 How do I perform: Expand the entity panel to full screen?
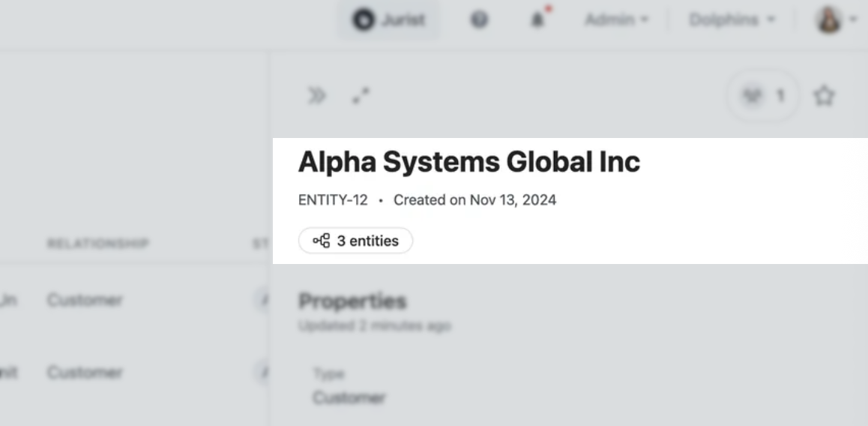point(361,96)
